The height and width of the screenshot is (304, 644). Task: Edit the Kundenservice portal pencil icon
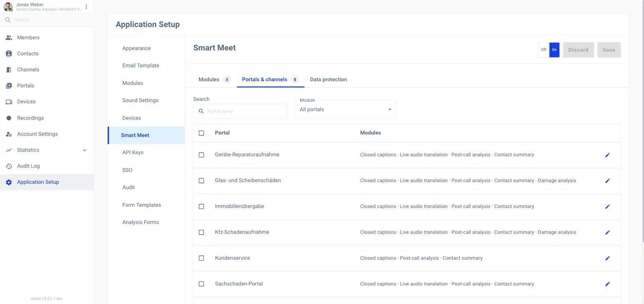tap(607, 258)
